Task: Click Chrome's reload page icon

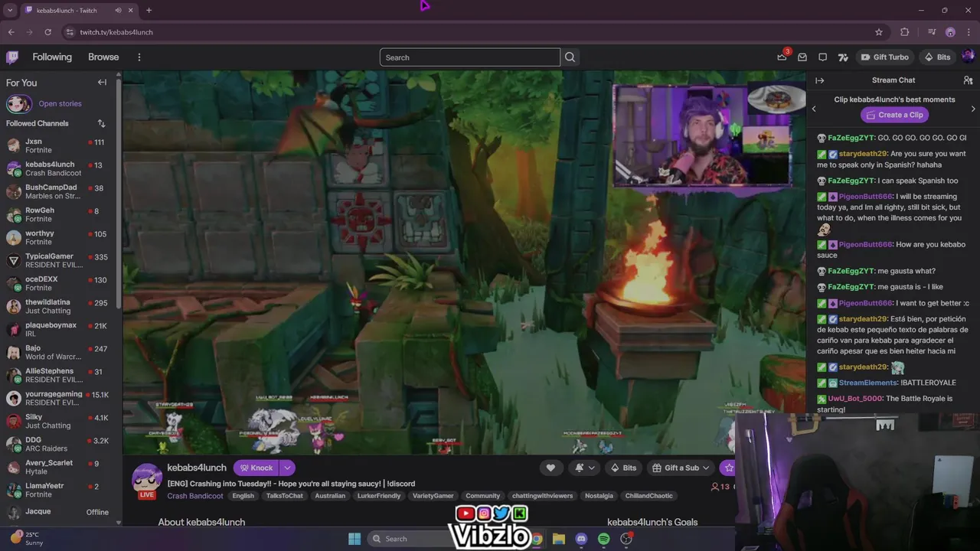Action: [47, 32]
